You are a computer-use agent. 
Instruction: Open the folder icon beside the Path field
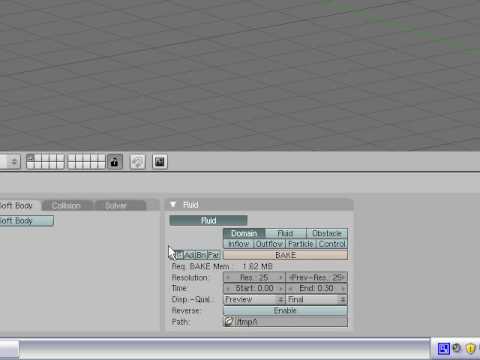[229, 322]
